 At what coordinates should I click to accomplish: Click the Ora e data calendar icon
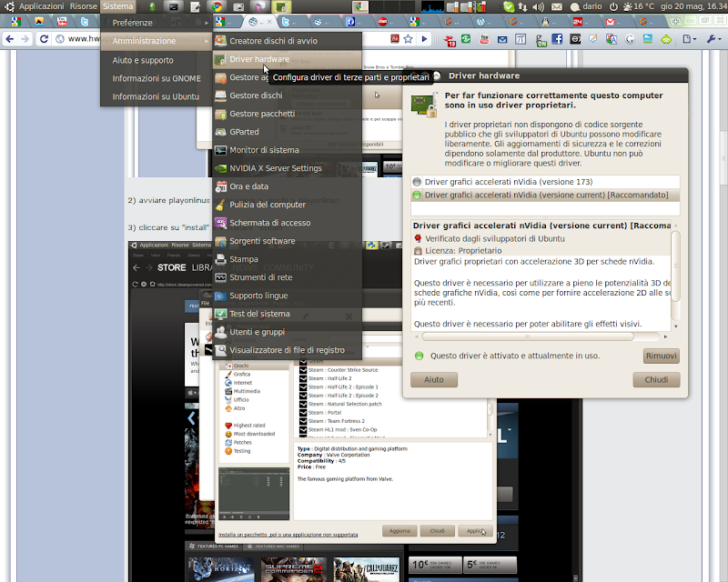(221, 186)
